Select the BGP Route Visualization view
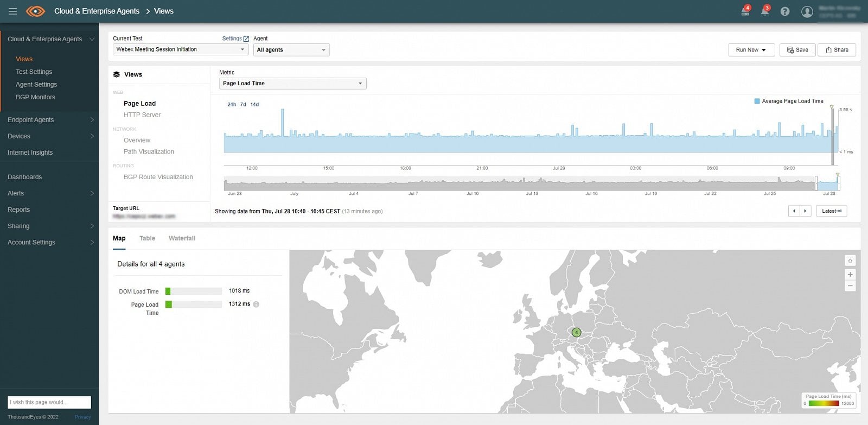Image resolution: width=868 pixels, height=425 pixels. pos(158,177)
